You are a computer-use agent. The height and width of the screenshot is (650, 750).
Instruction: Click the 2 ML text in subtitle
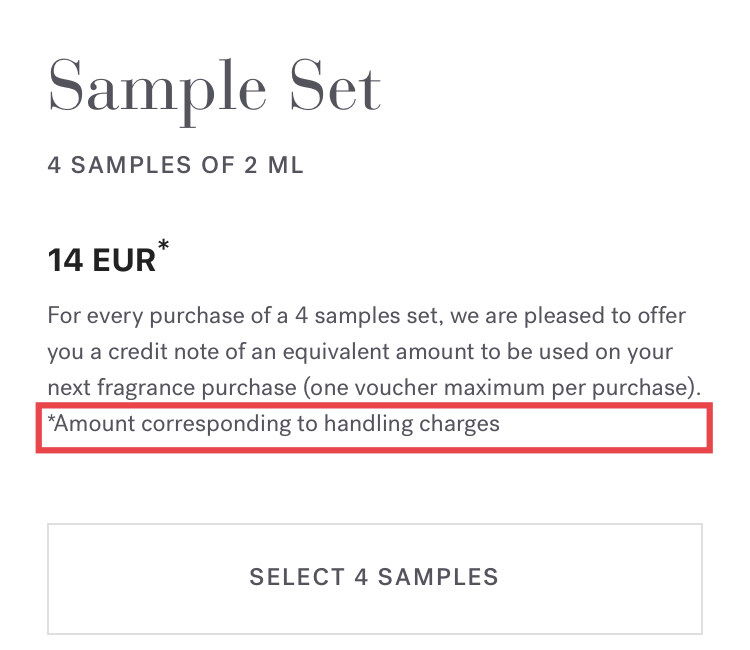coord(274,165)
